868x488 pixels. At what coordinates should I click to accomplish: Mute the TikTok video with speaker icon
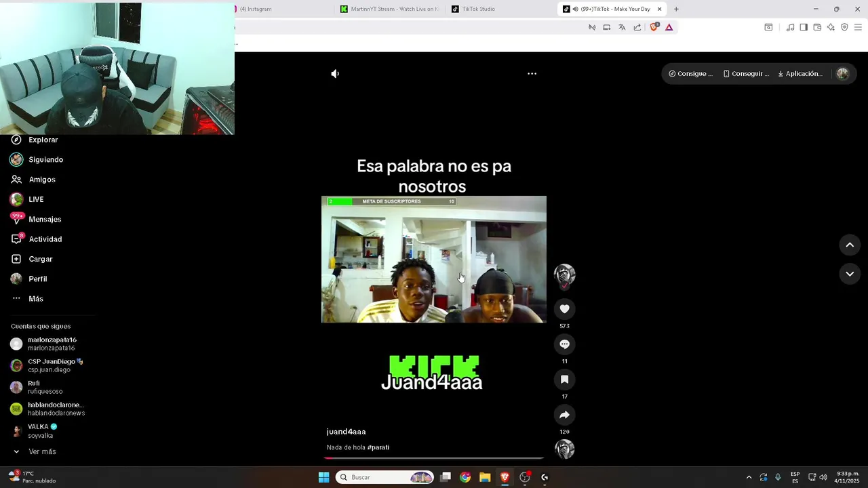(x=335, y=73)
